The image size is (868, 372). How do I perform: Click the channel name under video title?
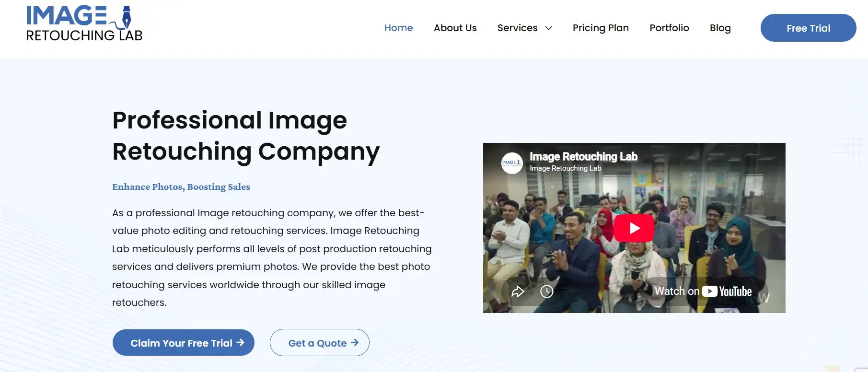pos(565,168)
